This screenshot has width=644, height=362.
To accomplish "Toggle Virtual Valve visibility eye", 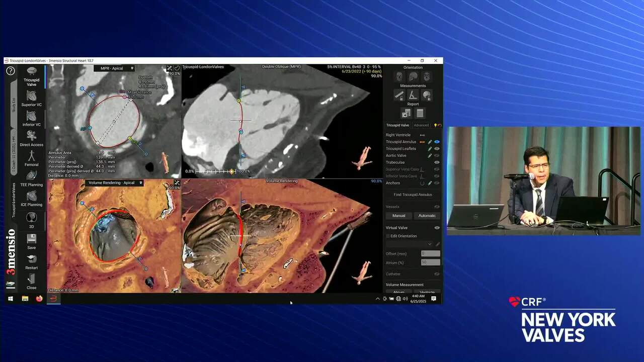I will 437,228.
